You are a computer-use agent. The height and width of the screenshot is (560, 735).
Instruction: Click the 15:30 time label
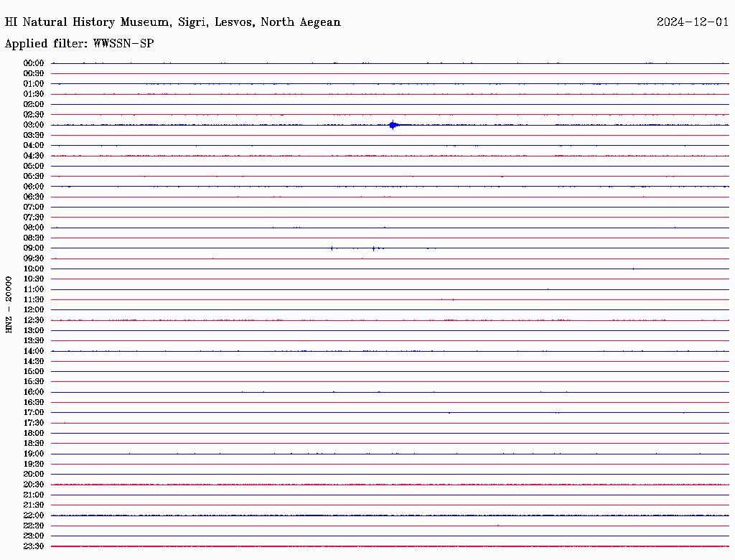click(x=34, y=381)
